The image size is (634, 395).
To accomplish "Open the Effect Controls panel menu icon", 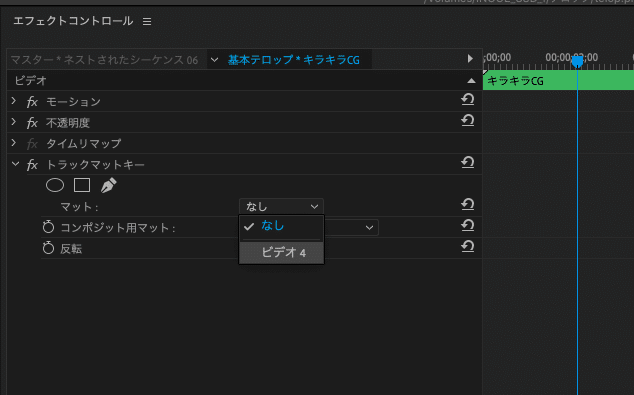I will coord(147,21).
